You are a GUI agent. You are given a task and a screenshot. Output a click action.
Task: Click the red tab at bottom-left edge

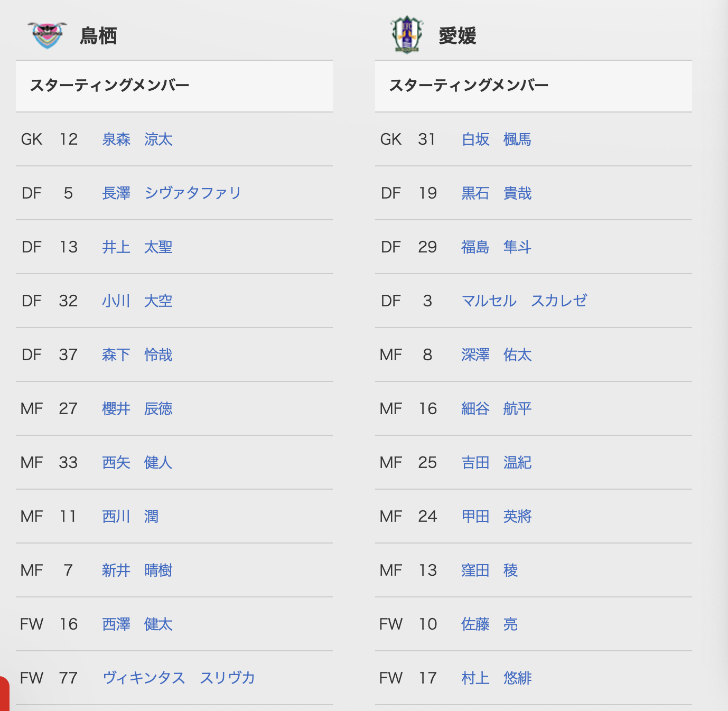pyautogui.click(x=4, y=695)
